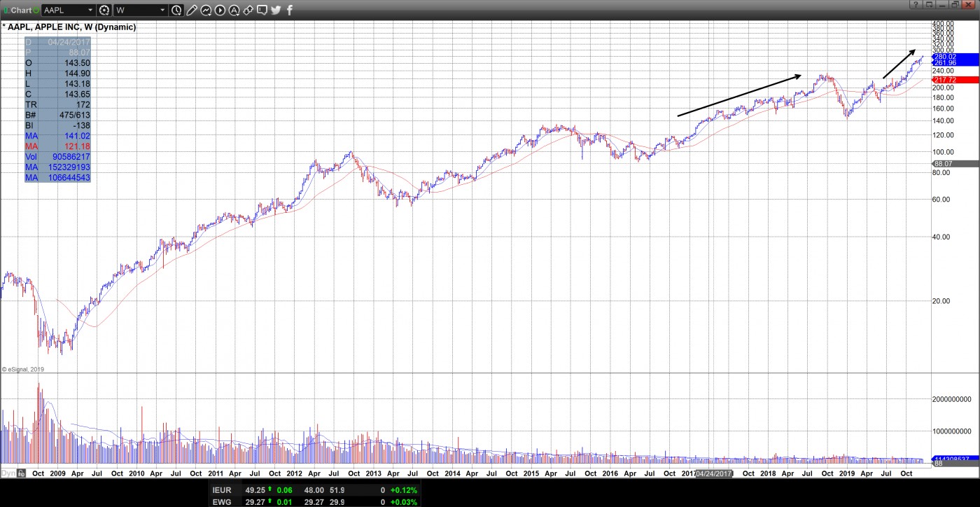Click the 400.00 price axis label
The image size is (980, 507).
point(944,24)
